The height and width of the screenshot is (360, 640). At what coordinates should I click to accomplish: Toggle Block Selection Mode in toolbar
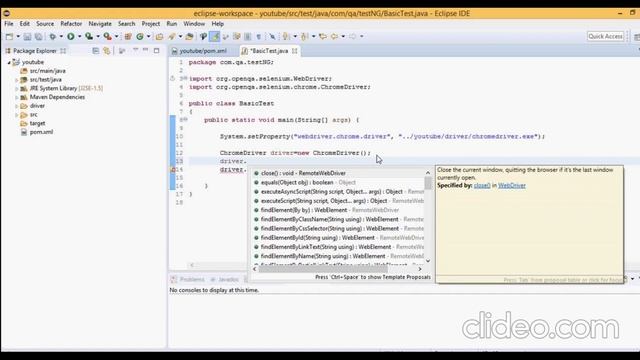pos(247,36)
